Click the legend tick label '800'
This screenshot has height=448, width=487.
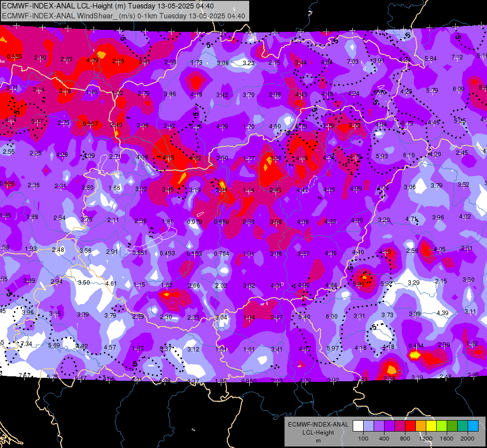(x=405, y=439)
